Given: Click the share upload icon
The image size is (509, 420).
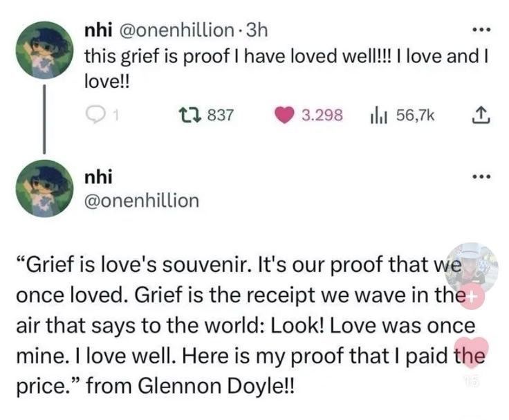Looking at the screenshot, I should (478, 115).
